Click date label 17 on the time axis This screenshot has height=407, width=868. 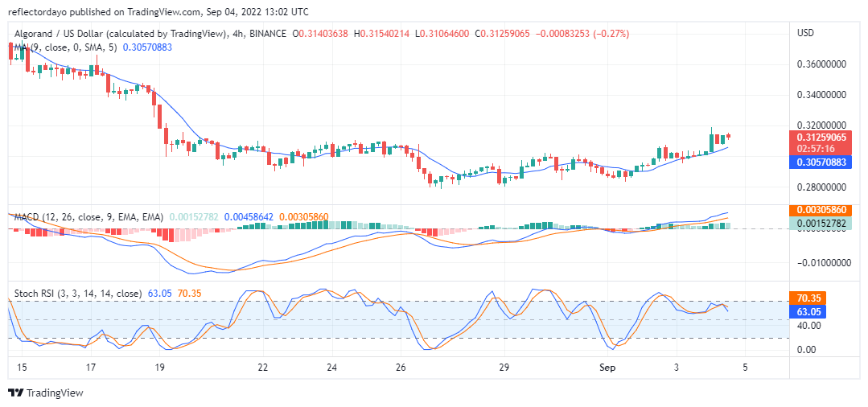(92, 367)
